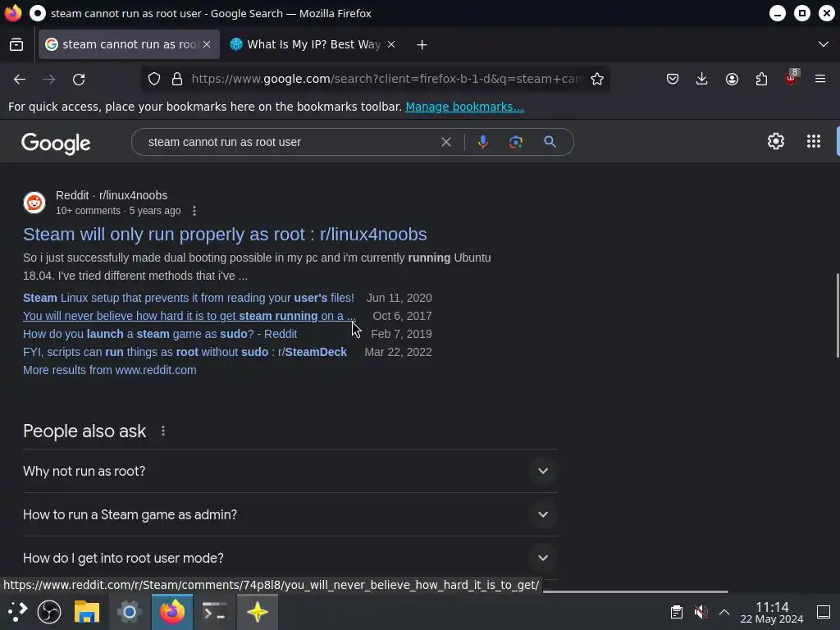
Task: Open the Downloads panel
Action: (x=702, y=80)
